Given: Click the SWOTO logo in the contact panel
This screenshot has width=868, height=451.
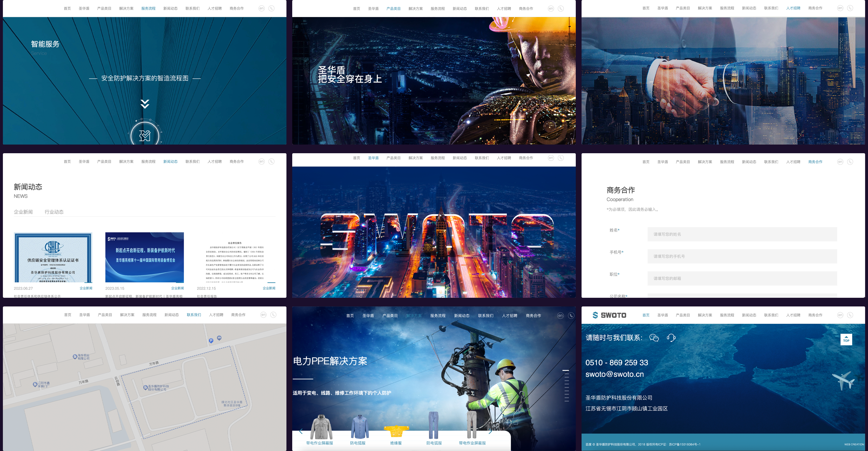Looking at the screenshot, I should pyautogui.click(x=609, y=315).
